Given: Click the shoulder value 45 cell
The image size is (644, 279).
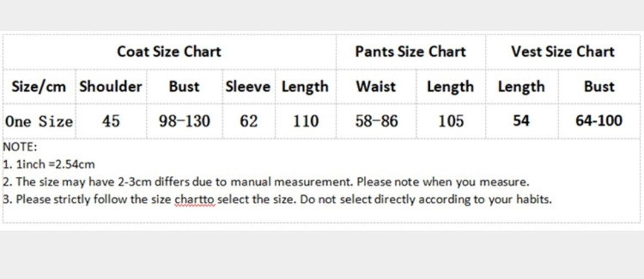Looking at the screenshot, I should 111,121.
